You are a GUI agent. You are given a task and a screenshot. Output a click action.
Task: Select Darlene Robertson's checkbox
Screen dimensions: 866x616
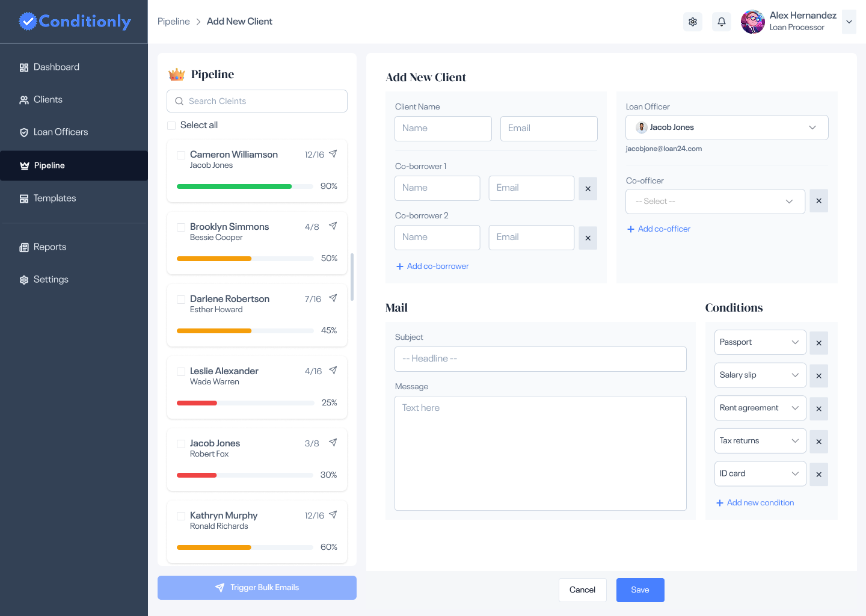tap(181, 300)
